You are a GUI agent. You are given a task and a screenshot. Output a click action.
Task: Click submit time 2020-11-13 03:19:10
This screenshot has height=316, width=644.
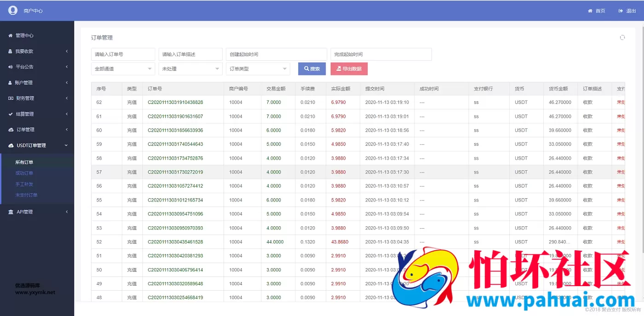[x=387, y=102]
